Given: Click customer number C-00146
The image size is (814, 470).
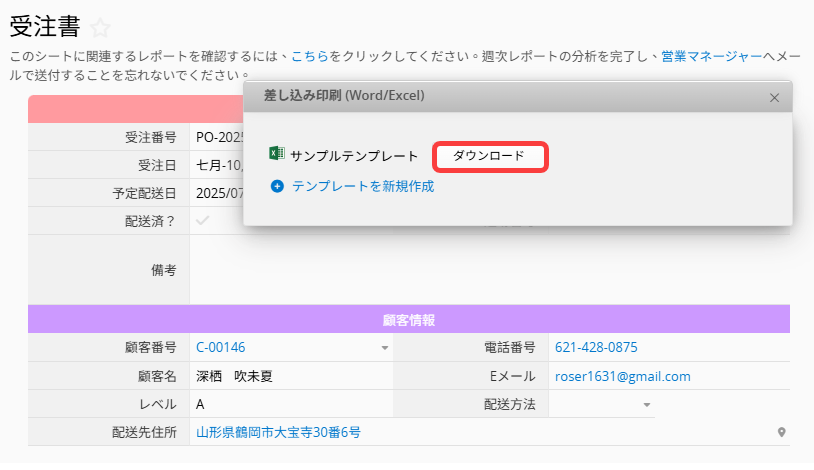Looking at the screenshot, I should click(x=221, y=348).
